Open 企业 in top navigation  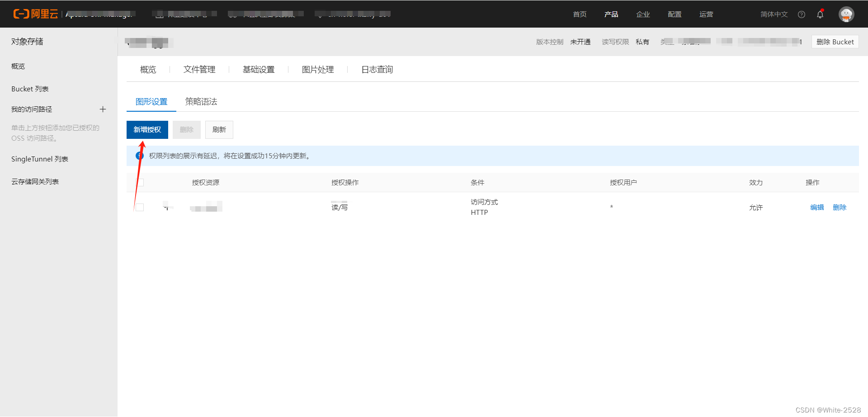pos(643,14)
